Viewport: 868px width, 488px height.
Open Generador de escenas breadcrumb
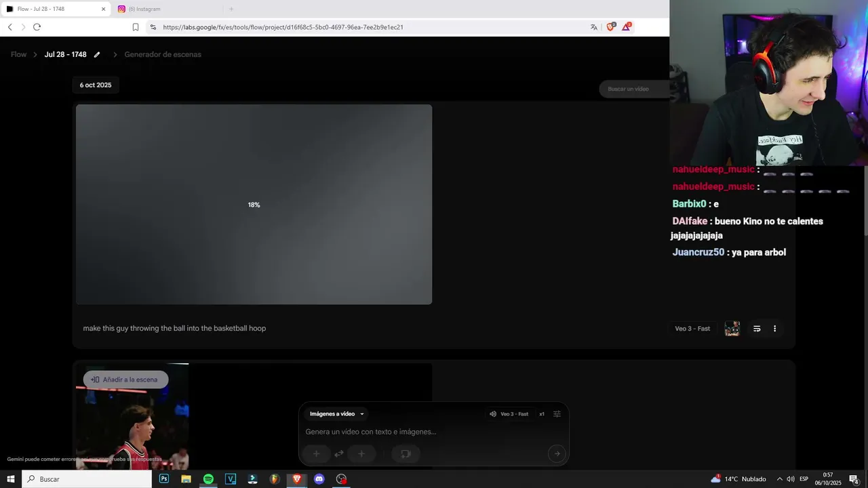point(163,54)
